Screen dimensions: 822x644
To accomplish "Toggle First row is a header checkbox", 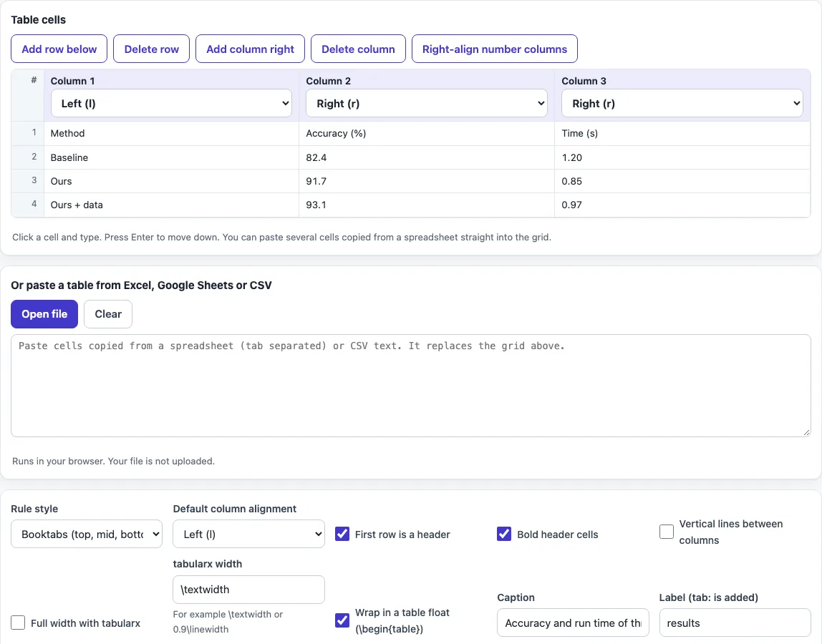I will 342,534.
